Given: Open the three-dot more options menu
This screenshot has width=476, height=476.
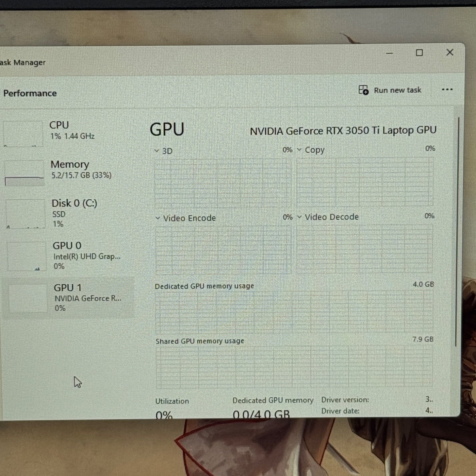Looking at the screenshot, I should pyautogui.click(x=447, y=89).
